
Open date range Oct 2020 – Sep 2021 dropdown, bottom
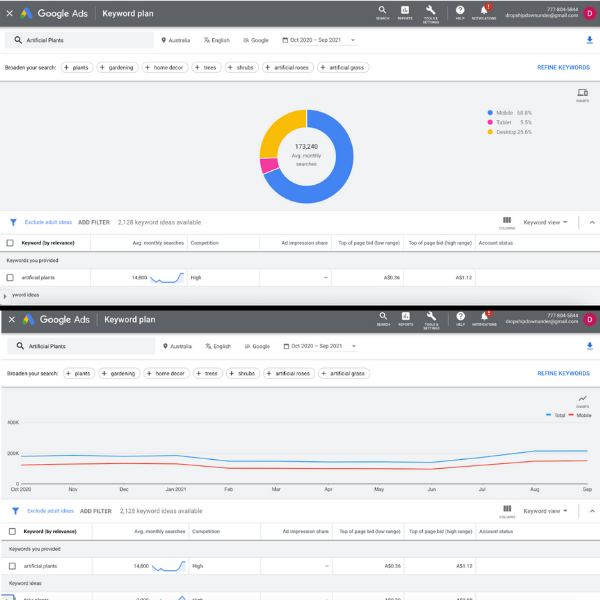tap(320, 346)
